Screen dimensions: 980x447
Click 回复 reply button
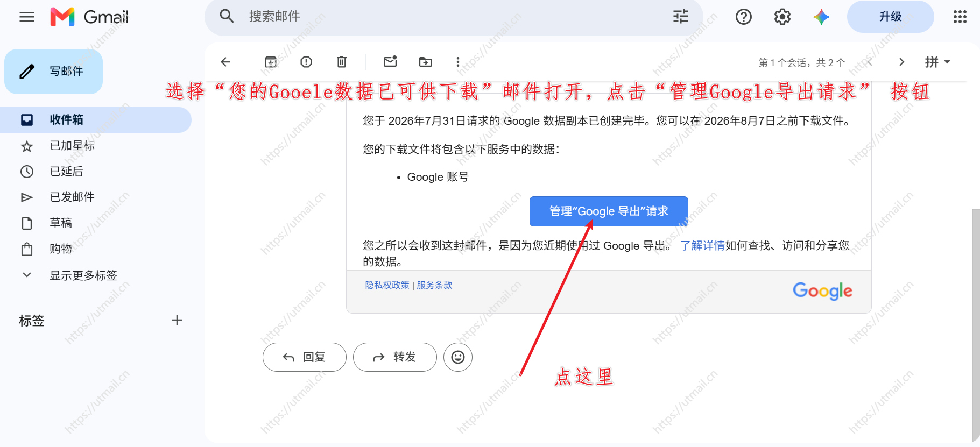[x=305, y=357]
